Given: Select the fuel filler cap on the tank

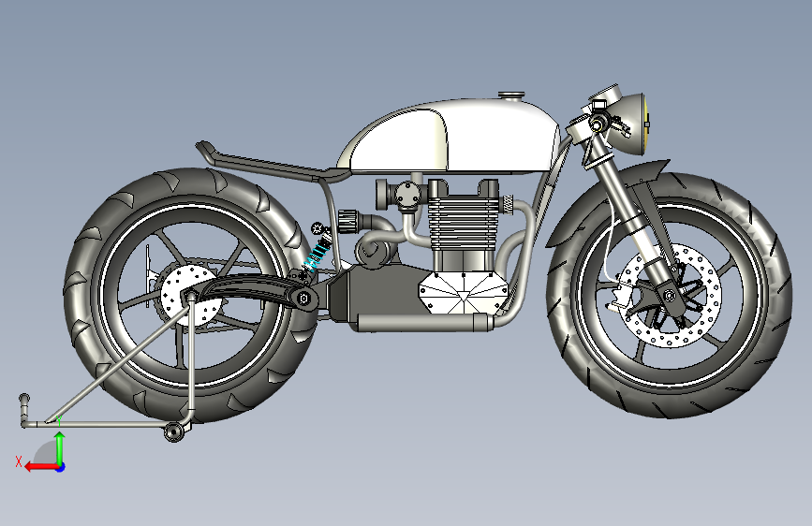Looking at the screenshot, I should pyautogui.click(x=511, y=95).
